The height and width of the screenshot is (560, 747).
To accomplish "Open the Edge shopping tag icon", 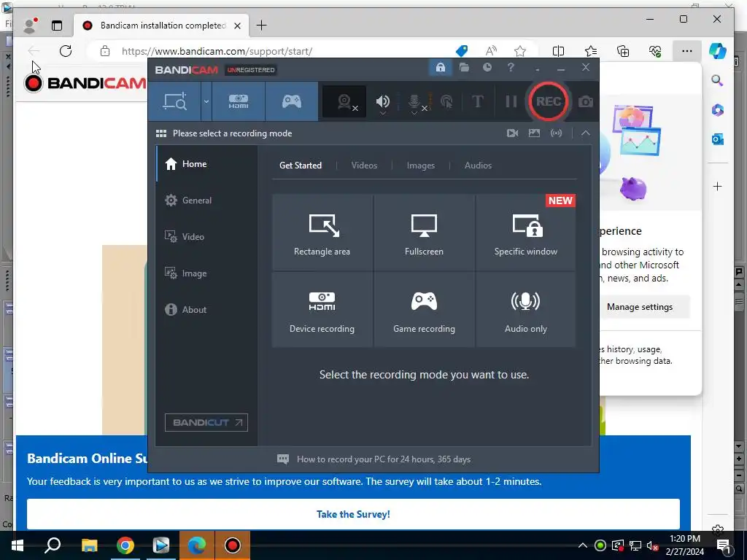I will tap(462, 51).
